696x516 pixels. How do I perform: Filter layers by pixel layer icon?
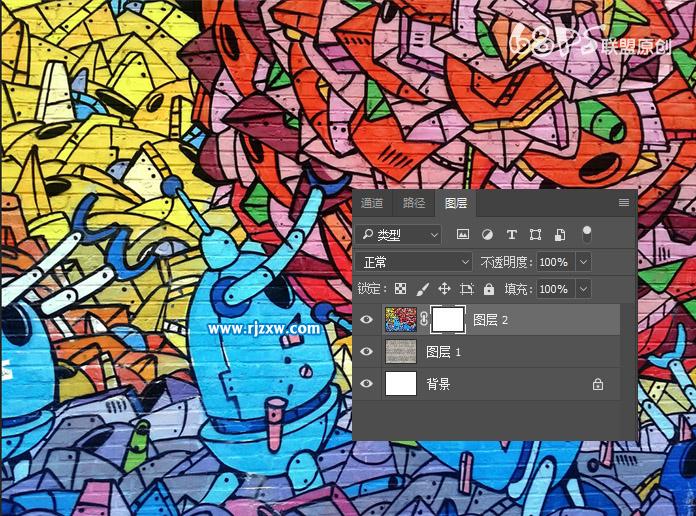point(463,234)
